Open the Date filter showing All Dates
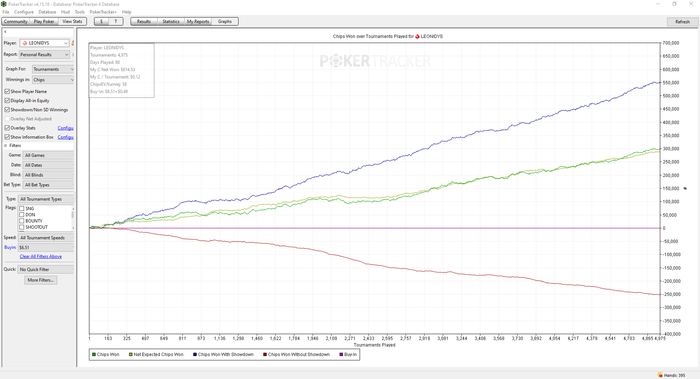700x379 pixels. click(x=48, y=165)
